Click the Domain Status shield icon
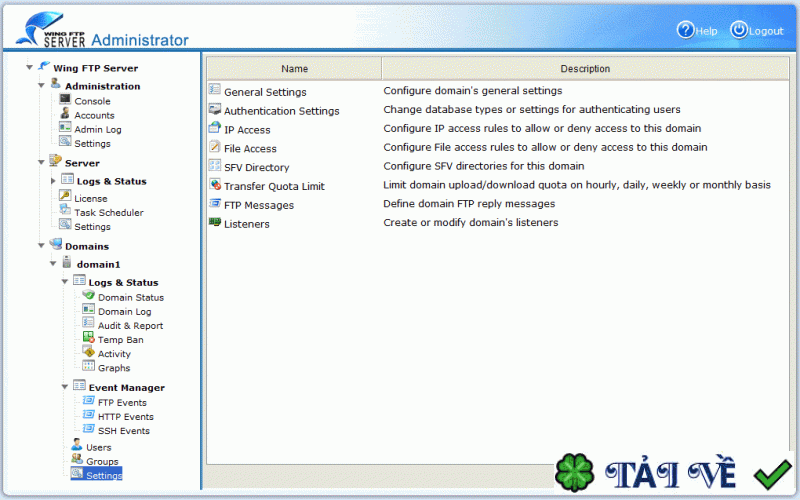This screenshot has width=800, height=500. (x=89, y=295)
